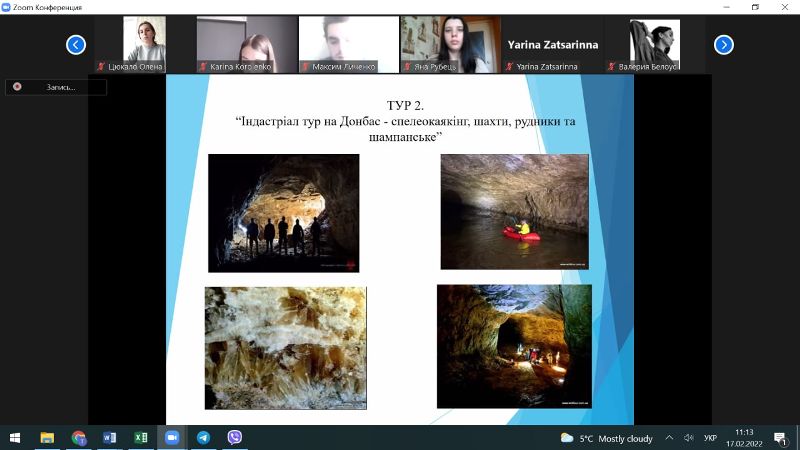Open the volume control in the tray
The image size is (800, 450).
click(689, 438)
